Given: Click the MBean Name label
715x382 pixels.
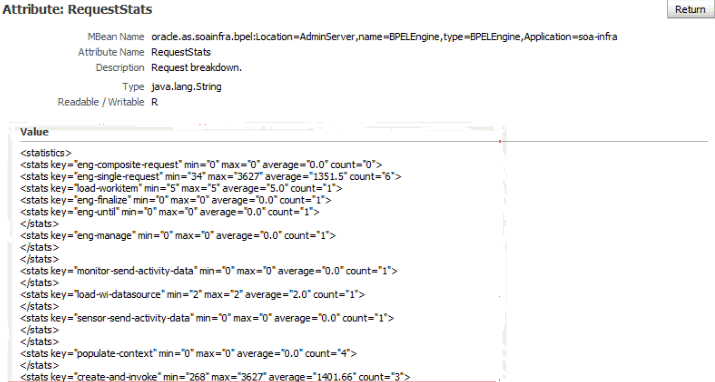Looking at the screenshot, I should (x=116, y=36).
